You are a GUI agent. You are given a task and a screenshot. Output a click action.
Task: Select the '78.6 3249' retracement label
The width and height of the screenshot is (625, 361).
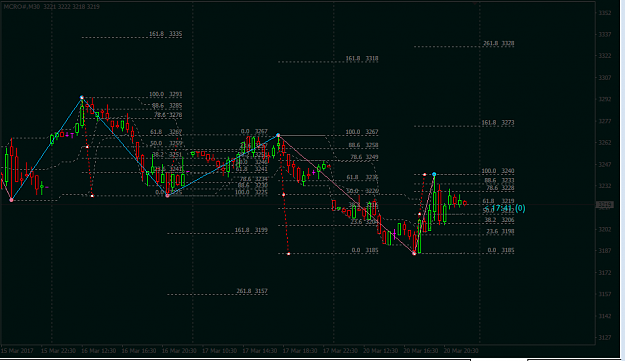coord(364,157)
